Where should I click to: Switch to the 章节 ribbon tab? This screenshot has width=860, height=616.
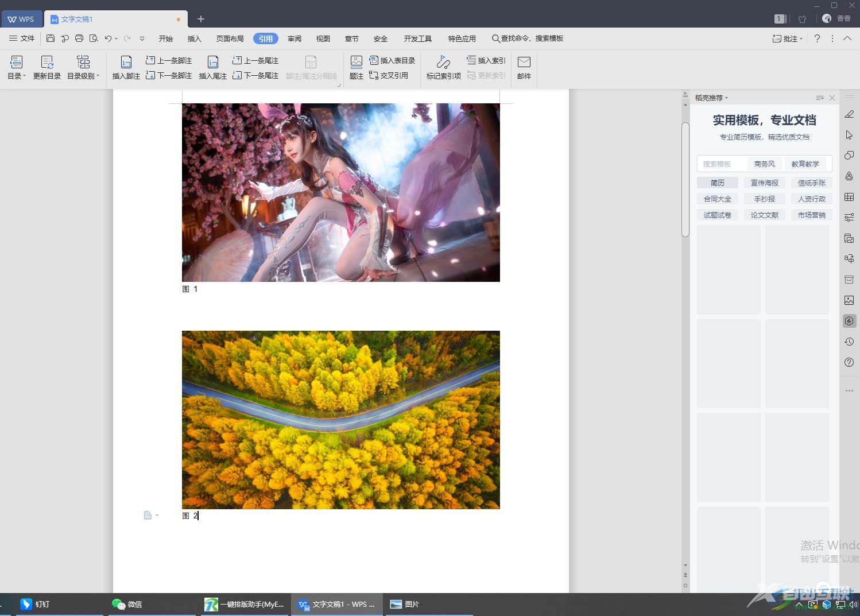352,38
